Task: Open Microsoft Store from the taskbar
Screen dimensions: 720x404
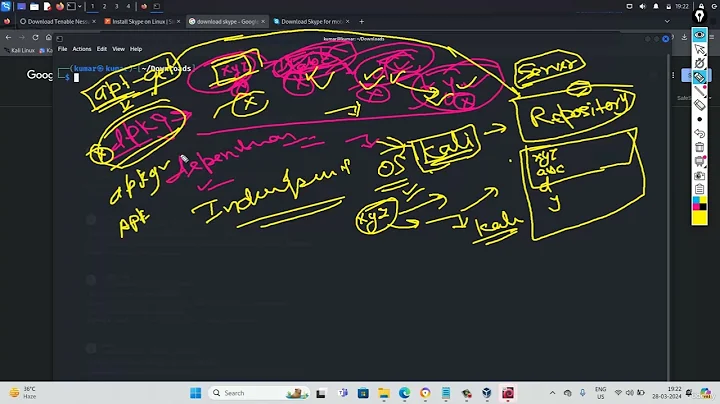Action: point(363,393)
